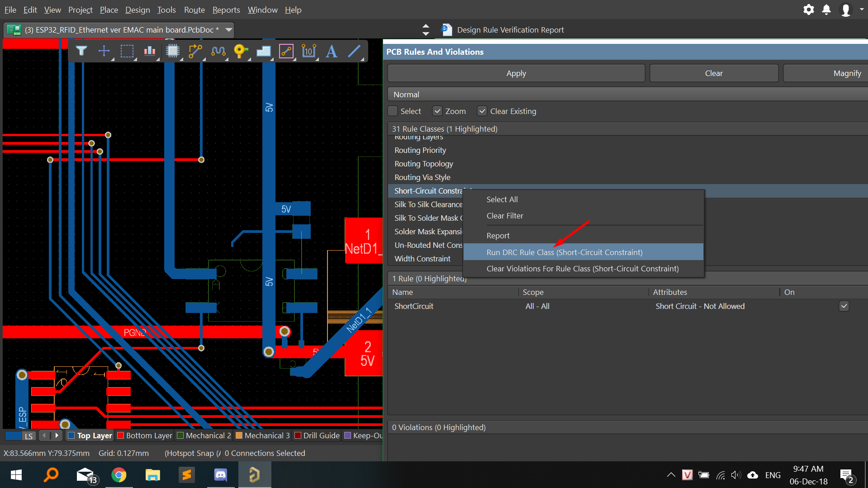Screen dimensions: 868x488
Task: Select Width Constraint rule class
Action: pyautogui.click(x=422, y=259)
